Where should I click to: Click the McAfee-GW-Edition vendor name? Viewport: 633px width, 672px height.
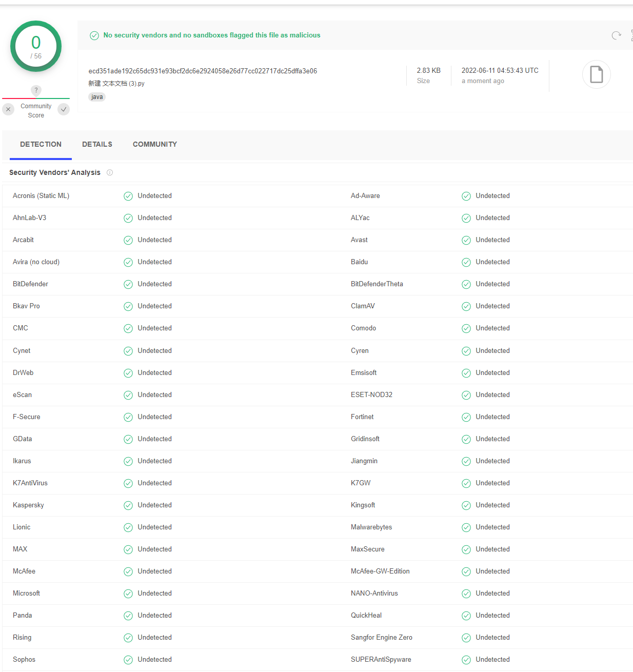point(380,571)
